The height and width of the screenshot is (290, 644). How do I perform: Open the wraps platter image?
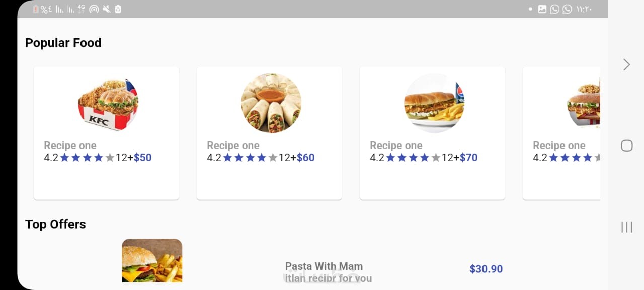(x=271, y=103)
